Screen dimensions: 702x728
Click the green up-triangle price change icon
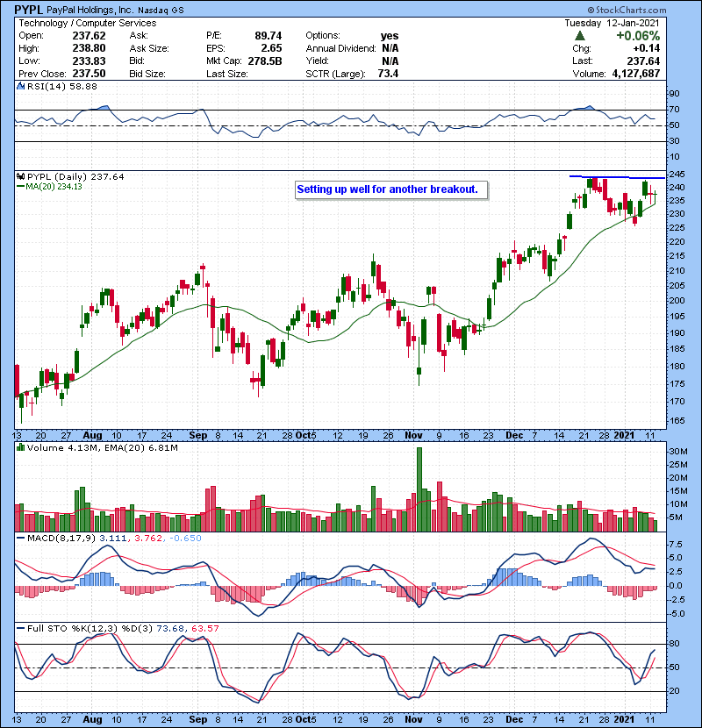pos(579,36)
